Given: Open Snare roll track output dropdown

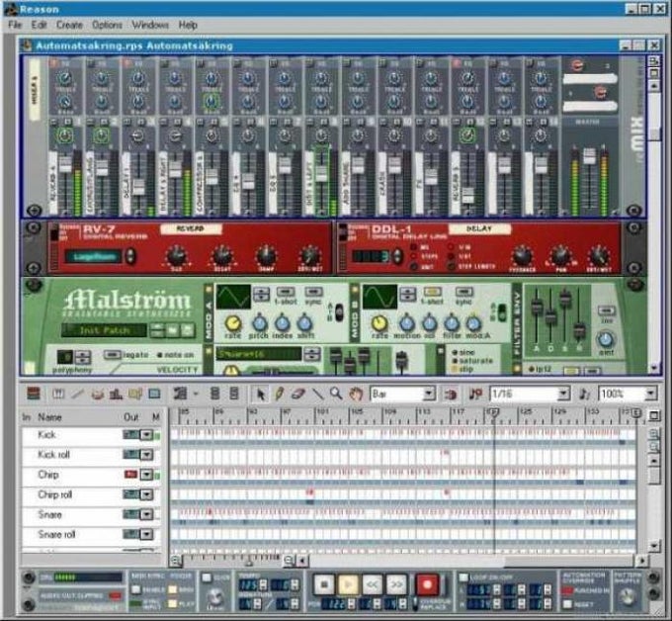Looking at the screenshot, I should click(x=146, y=534).
